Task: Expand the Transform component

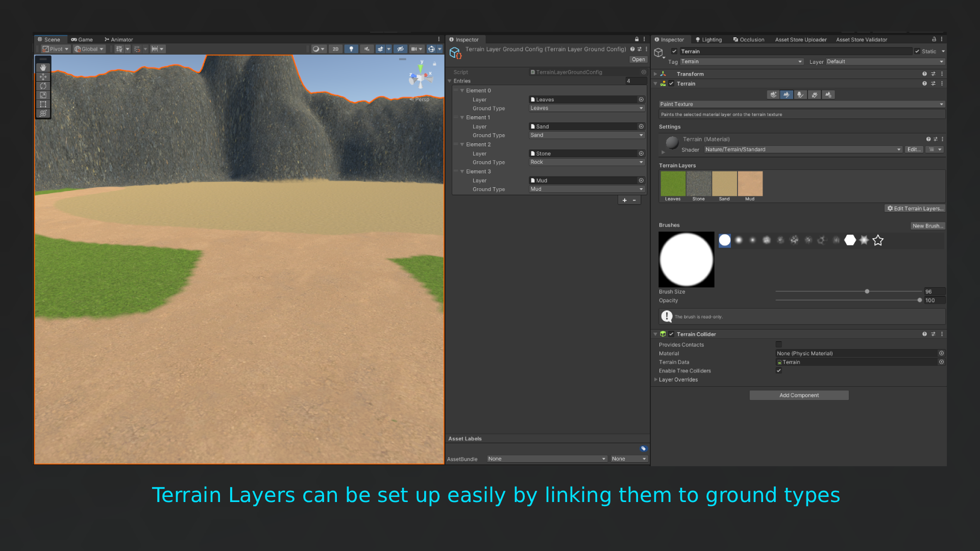Action: coord(656,74)
